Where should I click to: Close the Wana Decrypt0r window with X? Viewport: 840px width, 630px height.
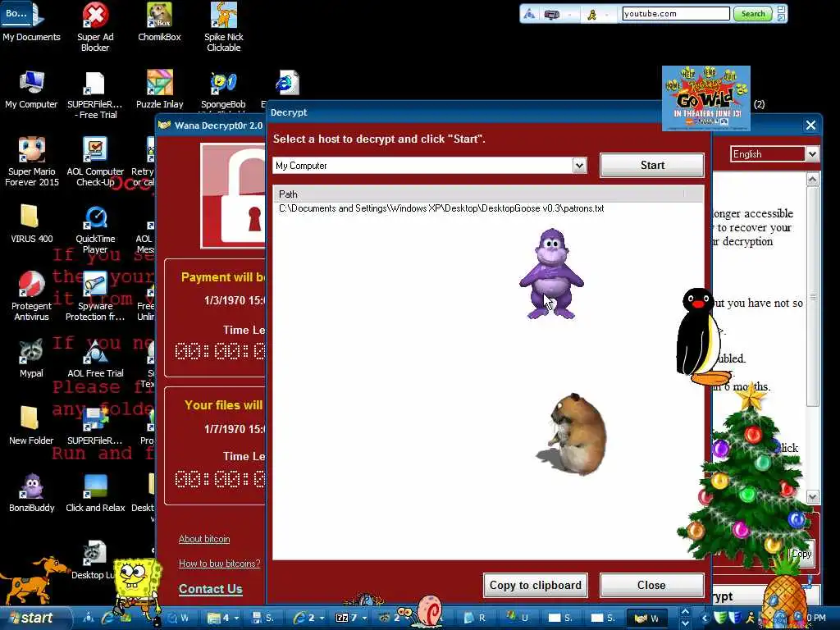pyautogui.click(x=810, y=126)
